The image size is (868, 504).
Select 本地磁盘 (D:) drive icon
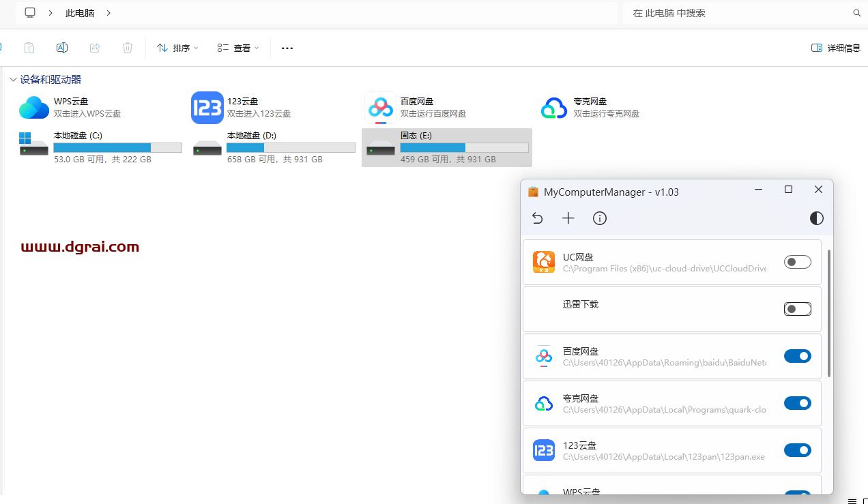(207, 147)
